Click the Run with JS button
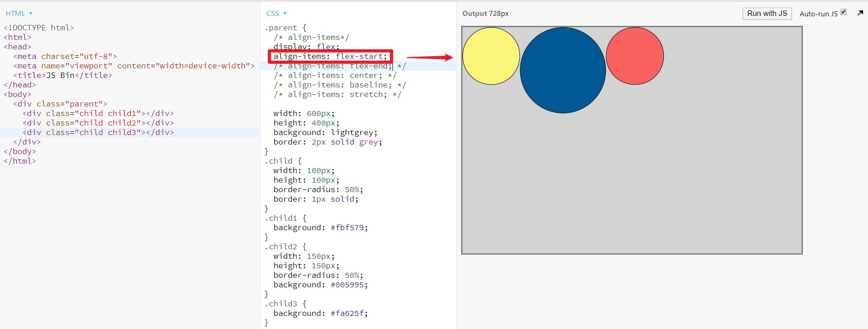 coord(767,14)
